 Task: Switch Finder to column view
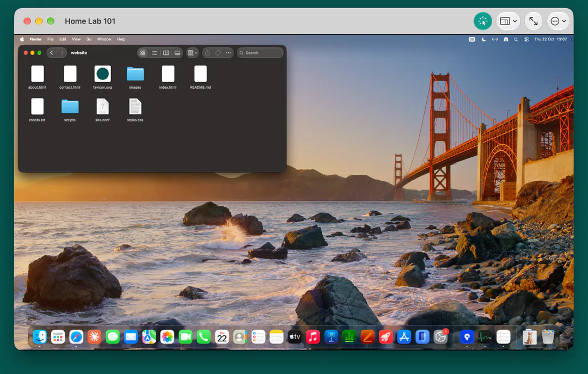(166, 53)
